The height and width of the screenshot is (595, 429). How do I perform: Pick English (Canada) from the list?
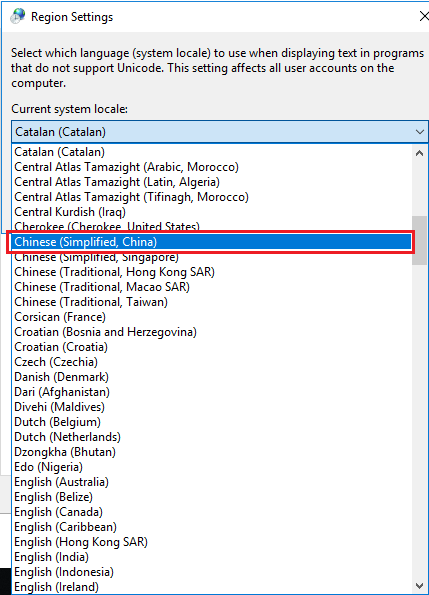(x=212, y=512)
